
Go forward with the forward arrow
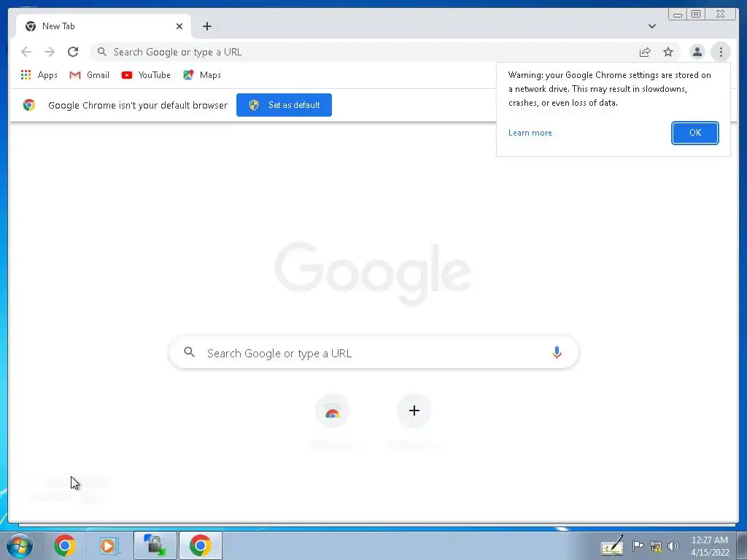point(50,52)
